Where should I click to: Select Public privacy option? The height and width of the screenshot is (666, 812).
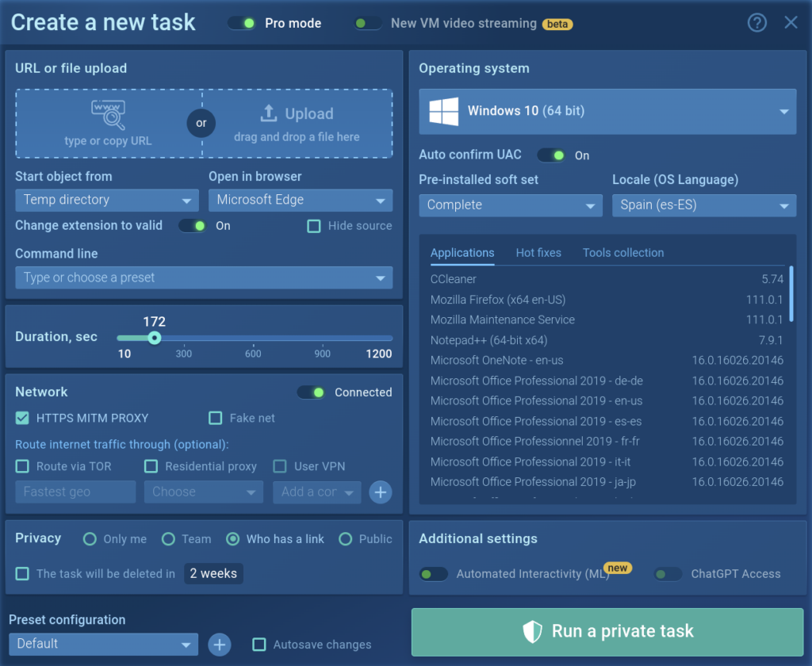click(345, 539)
